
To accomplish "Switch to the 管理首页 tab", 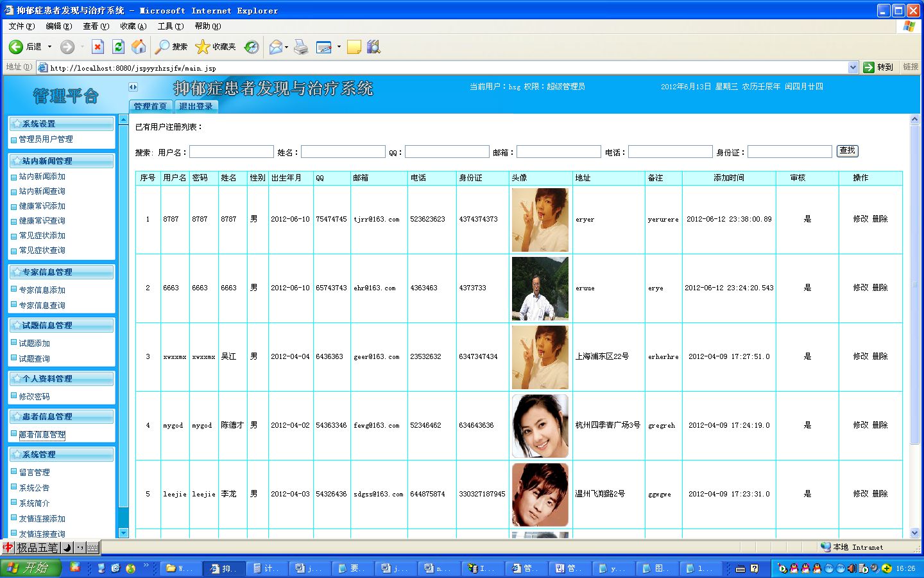I will (151, 107).
